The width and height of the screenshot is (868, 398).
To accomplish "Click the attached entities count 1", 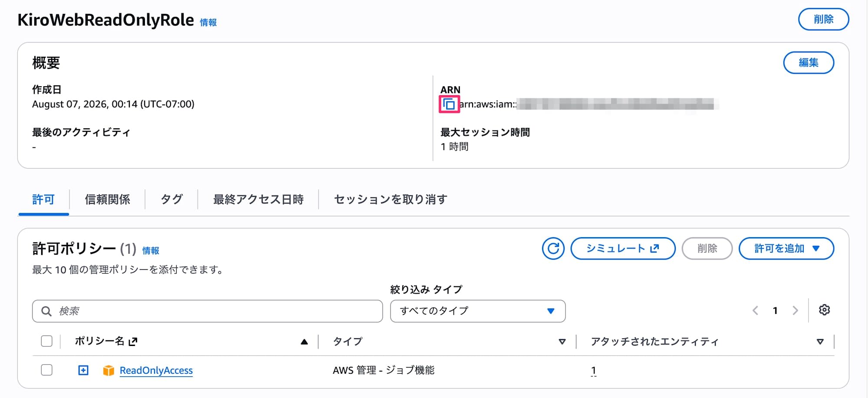I will click(594, 370).
